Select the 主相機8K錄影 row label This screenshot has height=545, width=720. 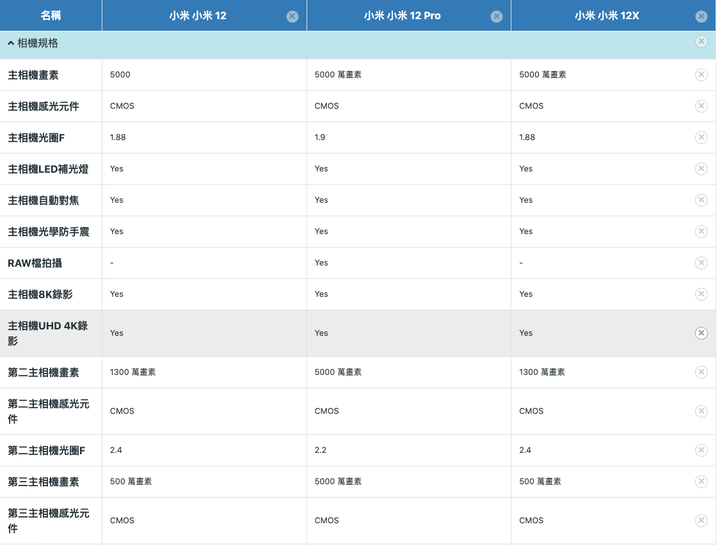click(x=40, y=294)
